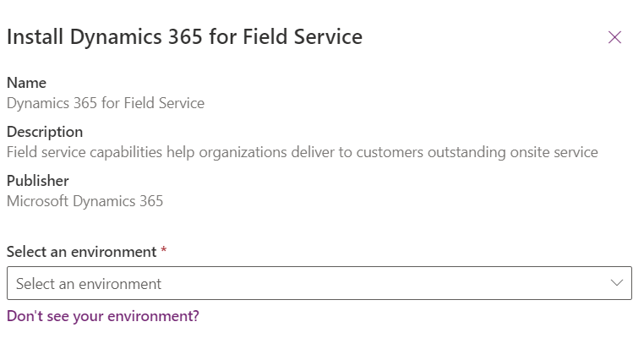Click the "Don't see your environment?" link
Image resolution: width=644 pixels, height=360 pixels.
pos(102,316)
